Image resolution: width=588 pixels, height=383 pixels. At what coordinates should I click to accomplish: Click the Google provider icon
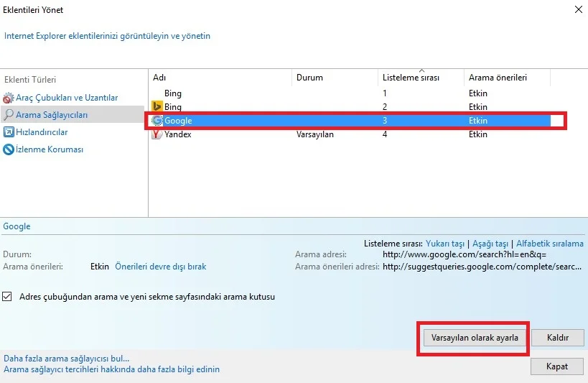(157, 121)
